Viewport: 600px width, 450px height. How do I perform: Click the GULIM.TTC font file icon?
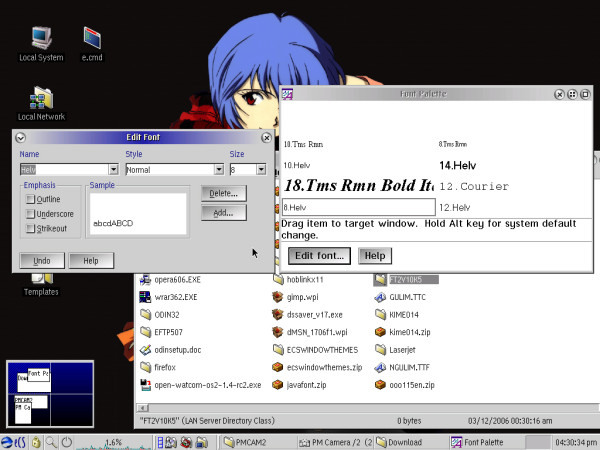coord(380,297)
